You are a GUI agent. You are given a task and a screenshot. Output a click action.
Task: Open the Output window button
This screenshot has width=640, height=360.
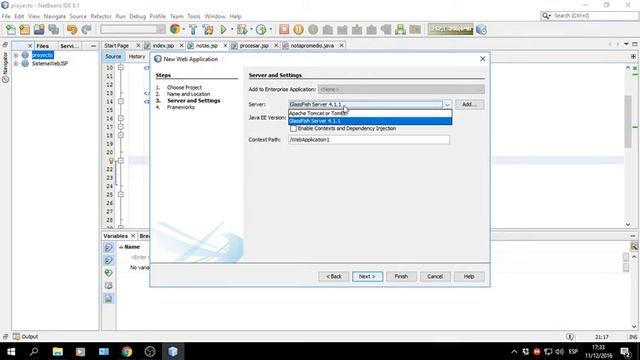pos(25,337)
